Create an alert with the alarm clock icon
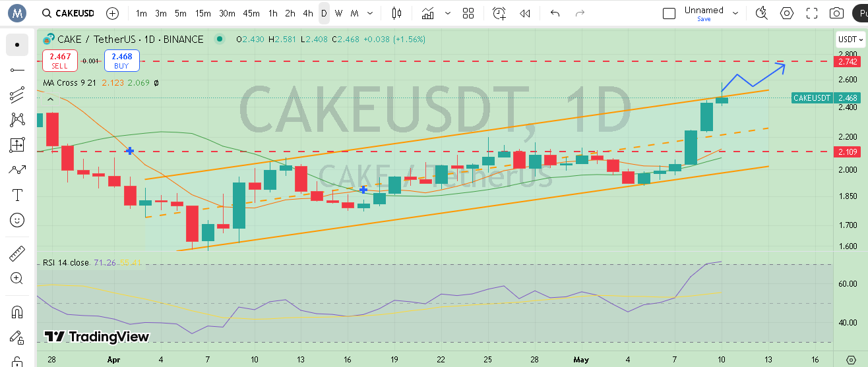The width and height of the screenshot is (868, 367). pos(499,13)
